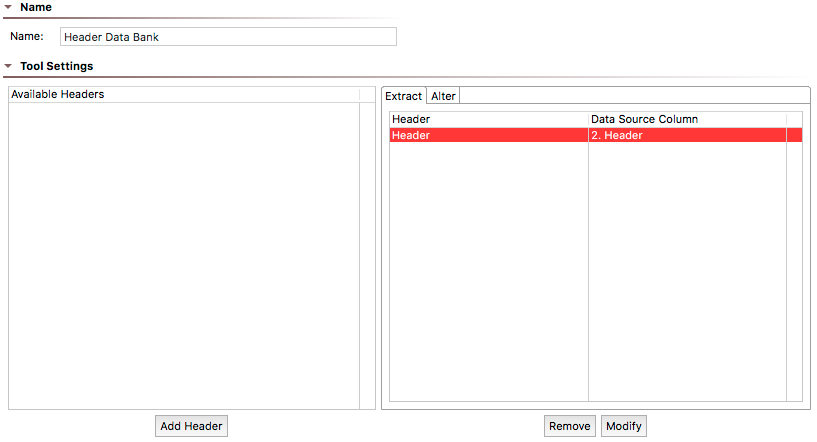
Task: Click the Add Header button
Action: point(191,426)
